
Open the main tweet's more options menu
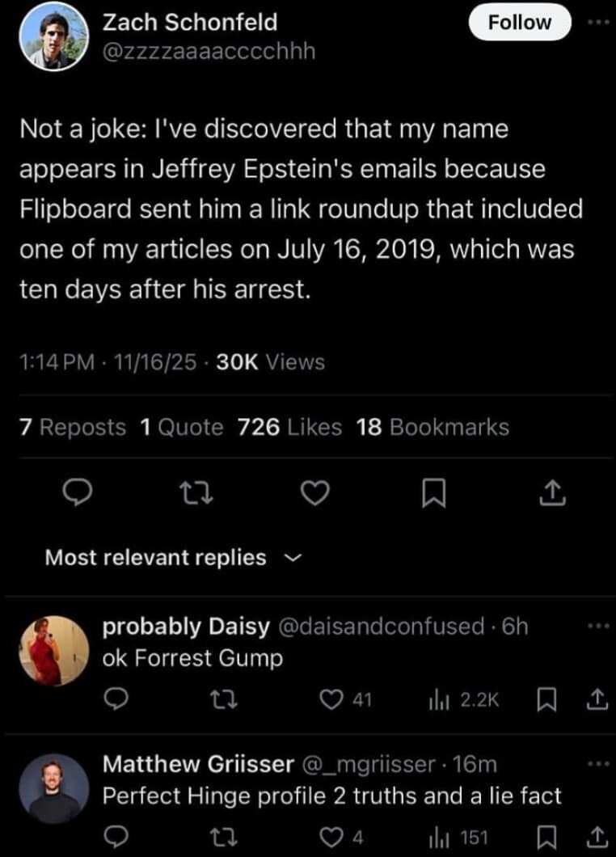tap(597, 23)
